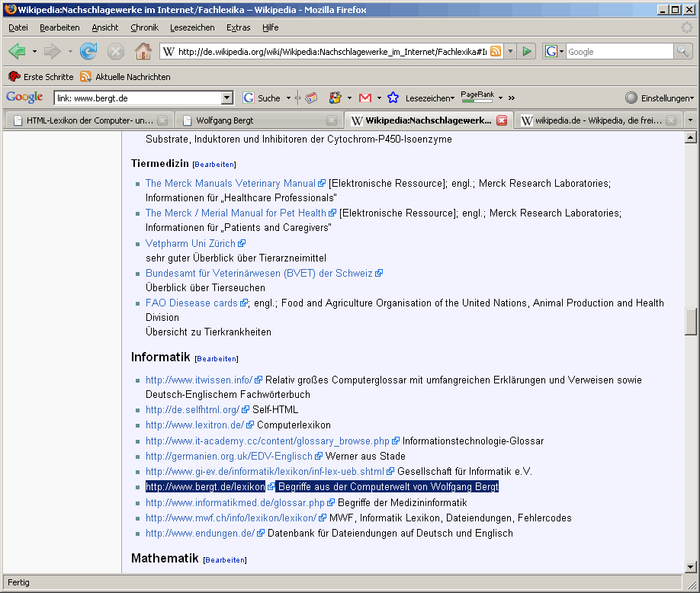
Task: Click the Home icon in the toolbar
Action: coord(143,51)
